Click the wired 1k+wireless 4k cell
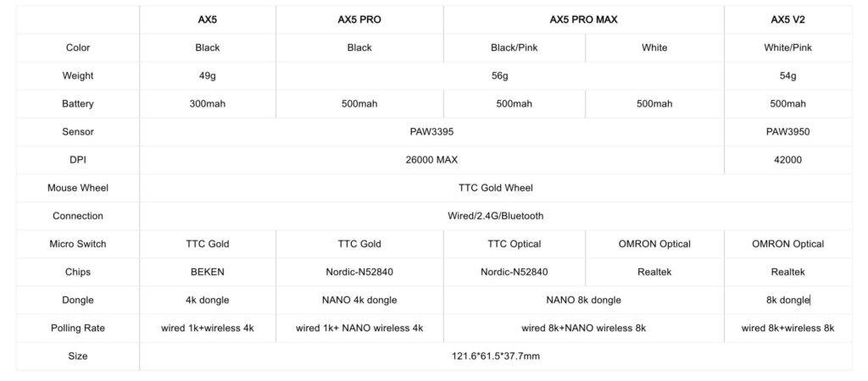 pyautogui.click(x=207, y=328)
